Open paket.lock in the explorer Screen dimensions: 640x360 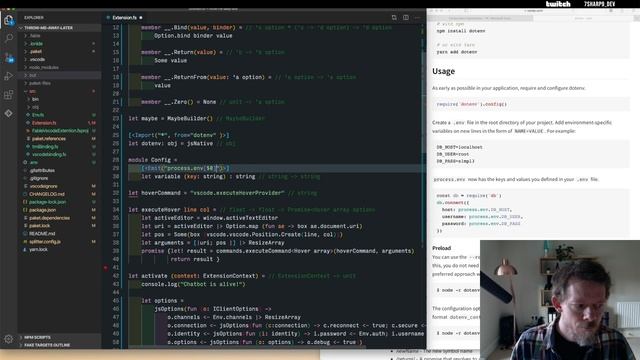click(39, 226)
